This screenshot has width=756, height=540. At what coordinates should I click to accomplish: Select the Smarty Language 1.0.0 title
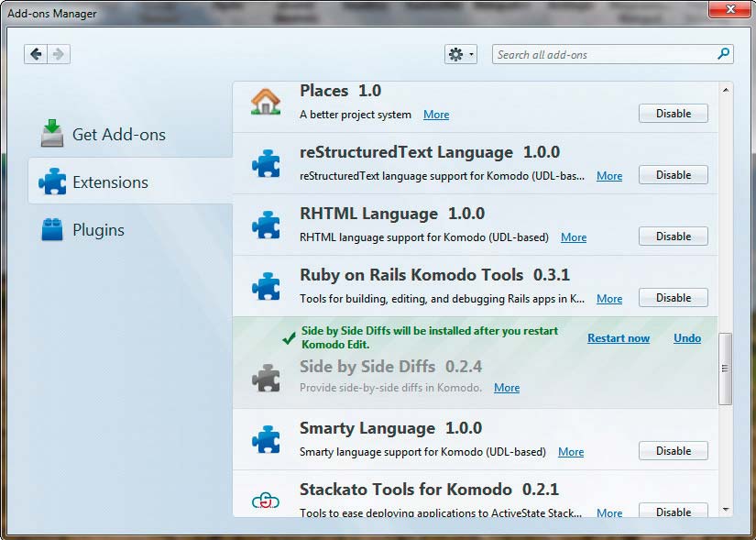[x=390, y=428]
